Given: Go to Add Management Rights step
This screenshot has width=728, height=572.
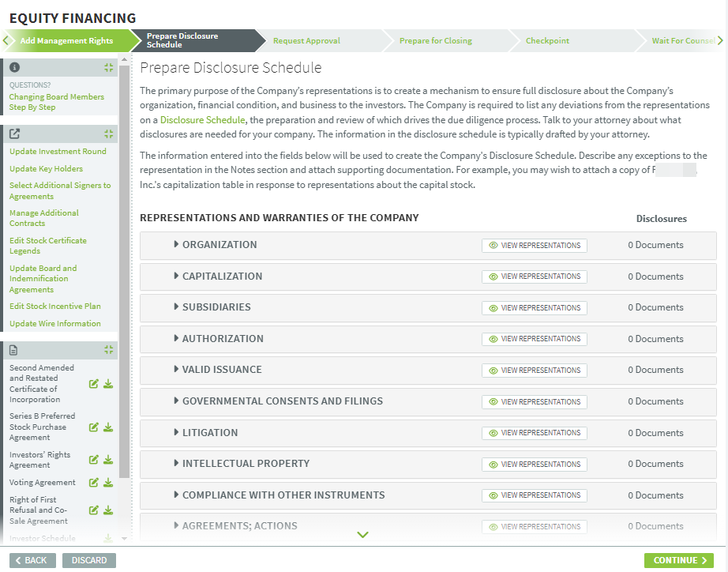Looking at the screenshot, I should point(66,40).
